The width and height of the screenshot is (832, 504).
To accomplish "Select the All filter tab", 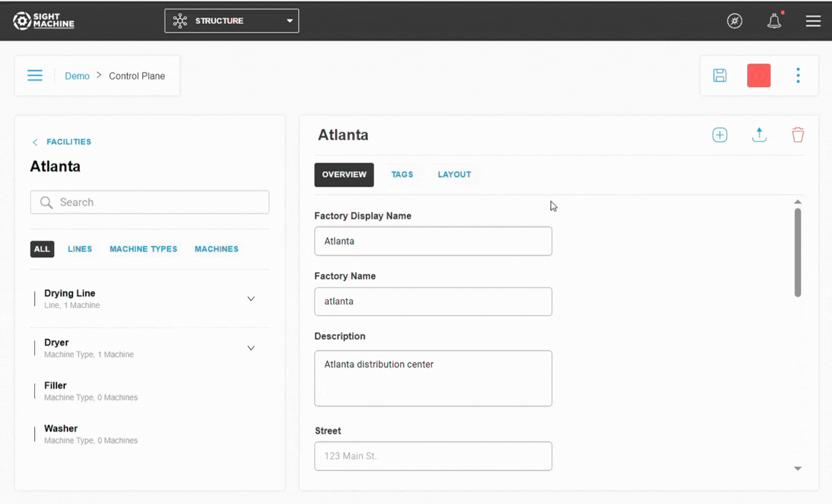I will tap(42, 249).
